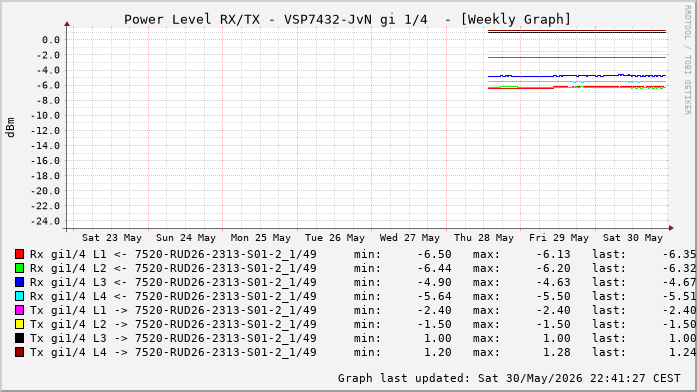697x392 pixels.
Task: Click the Sat 30 May axis label
Action: (x=633, y=238)
